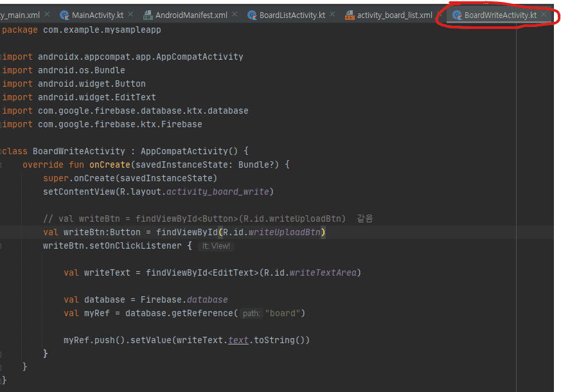Click the android.os.Bundle import
The height and width of the screenshot is (392, 561).
click(82, 71)
